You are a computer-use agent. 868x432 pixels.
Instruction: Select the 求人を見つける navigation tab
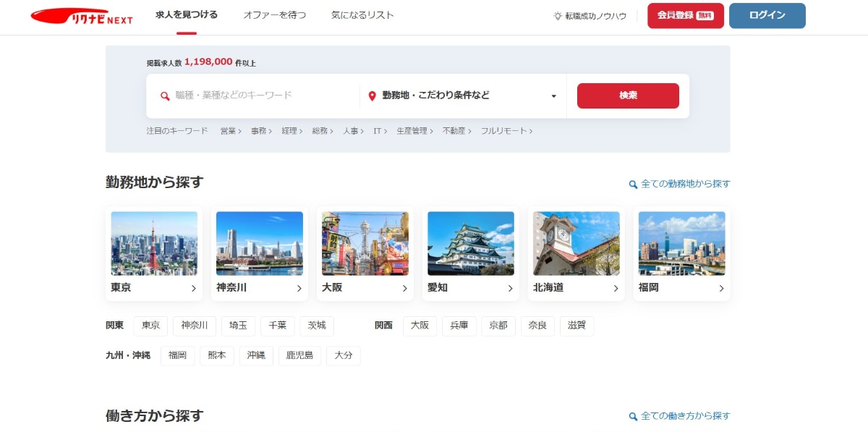click(184, 14)
